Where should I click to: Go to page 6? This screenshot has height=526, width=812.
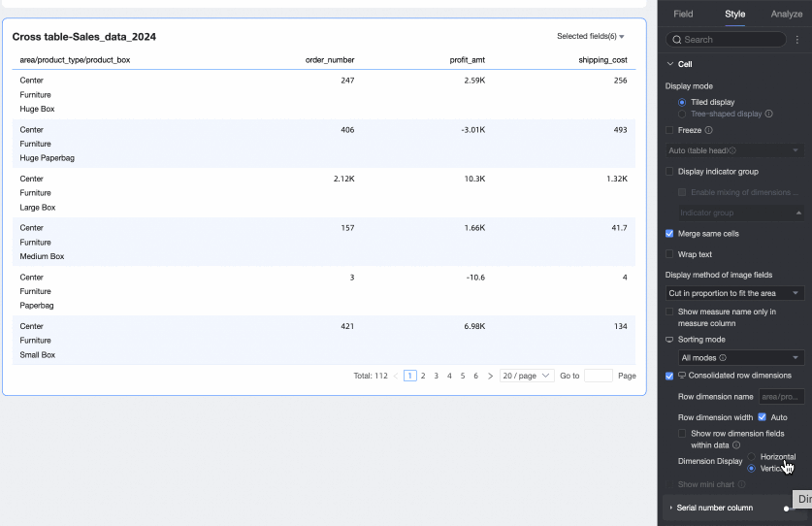pyautogui.click(x=476, y=376)
